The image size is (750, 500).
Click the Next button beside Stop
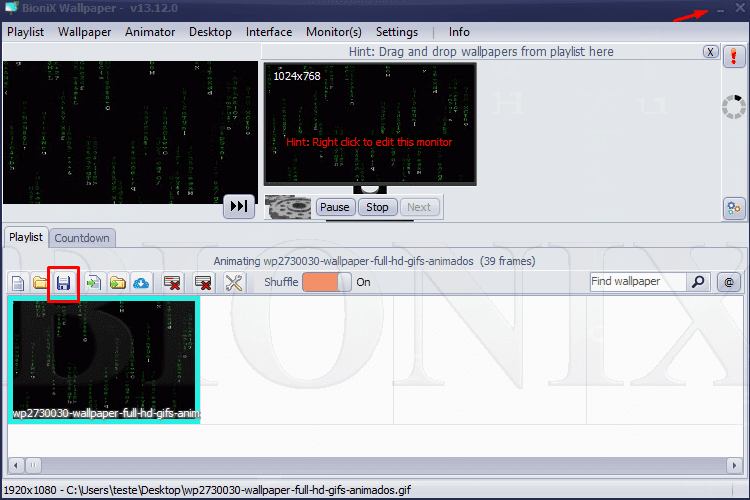coord(419,207)
